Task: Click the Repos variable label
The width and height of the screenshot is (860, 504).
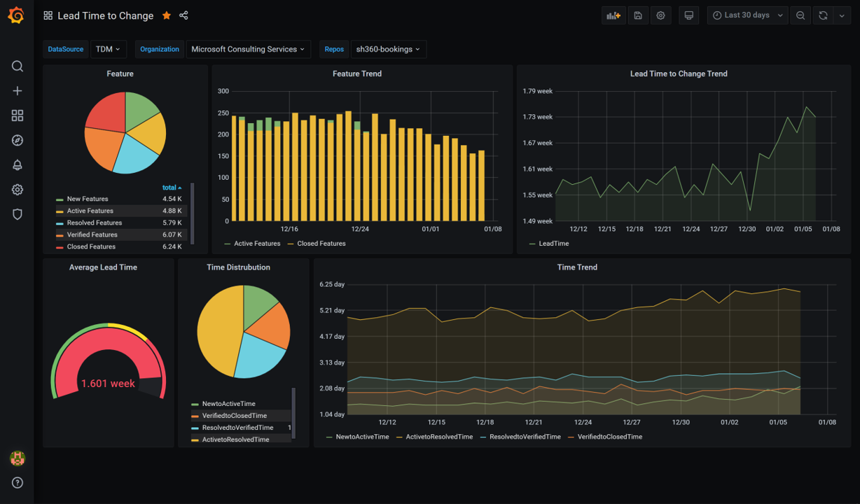Action: (334, 49)
